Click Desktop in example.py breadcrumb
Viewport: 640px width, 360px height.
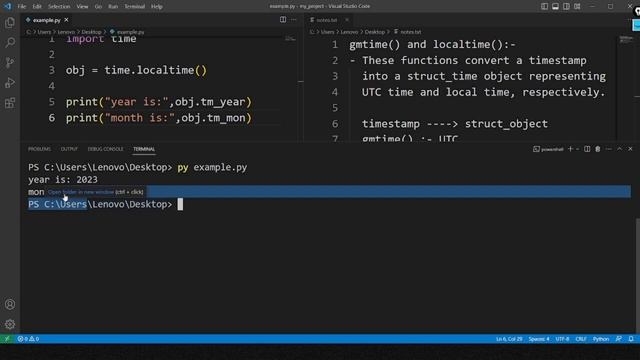(x=91, y=32)
